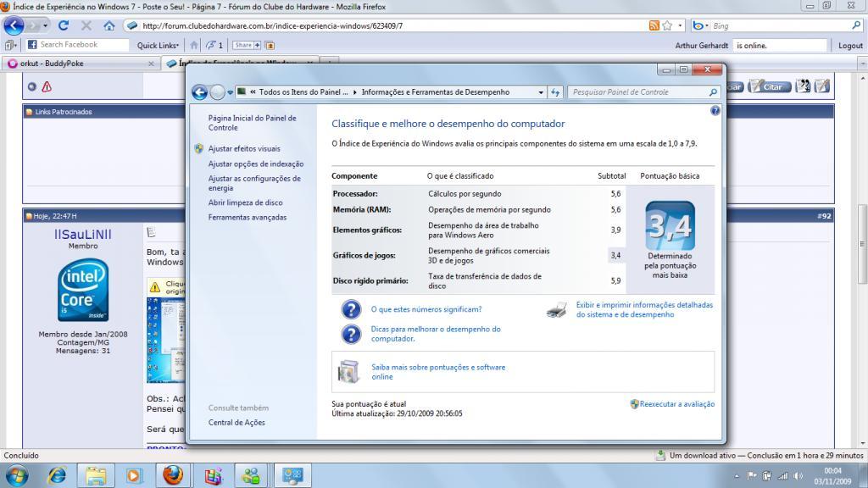This screenshot has height=488, width=868.
Task: Open Ajustar as configurações de energia
Action: pyautogui.click(x=254, y=183)
